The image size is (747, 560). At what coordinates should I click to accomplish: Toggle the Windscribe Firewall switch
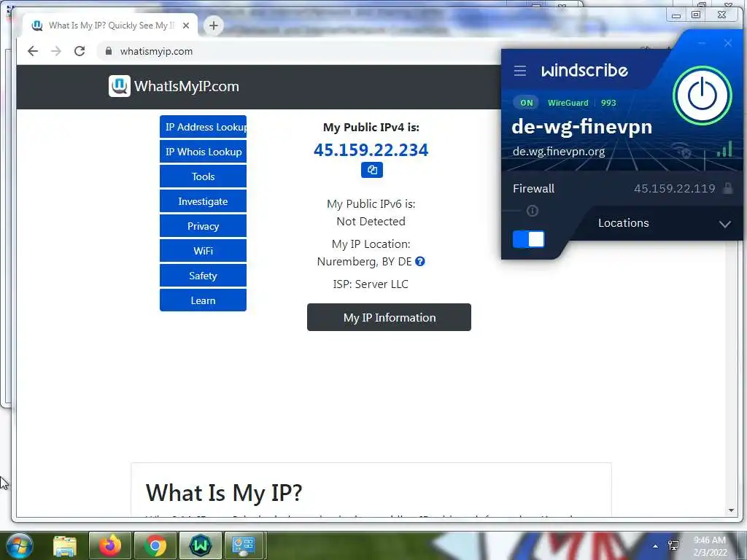pos(528,239)
